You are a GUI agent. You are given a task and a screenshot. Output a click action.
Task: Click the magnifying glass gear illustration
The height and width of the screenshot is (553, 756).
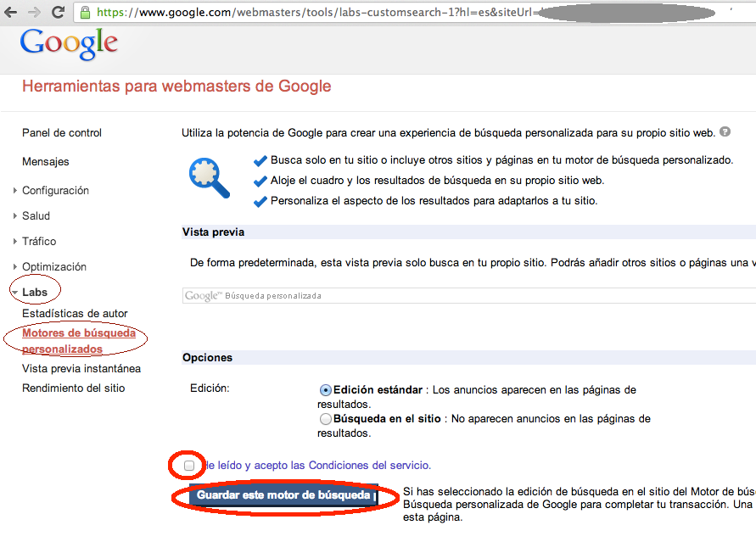(x=209, y=178)
